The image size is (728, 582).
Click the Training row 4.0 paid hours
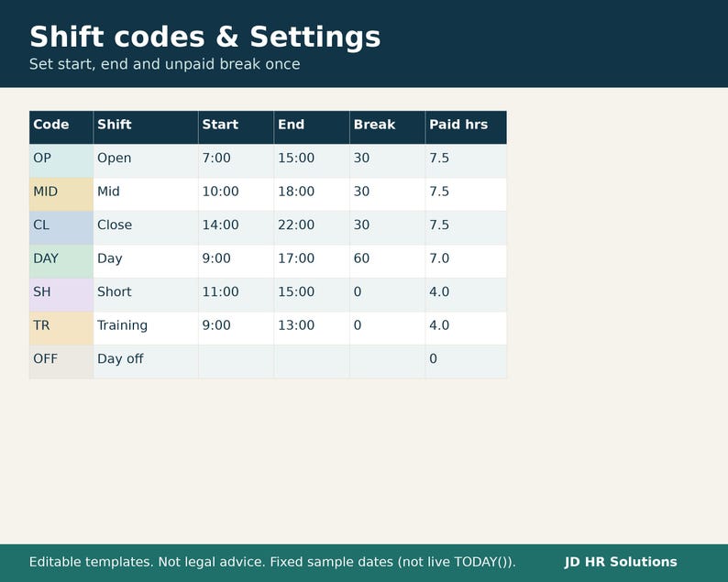click(x=466, y=328)
